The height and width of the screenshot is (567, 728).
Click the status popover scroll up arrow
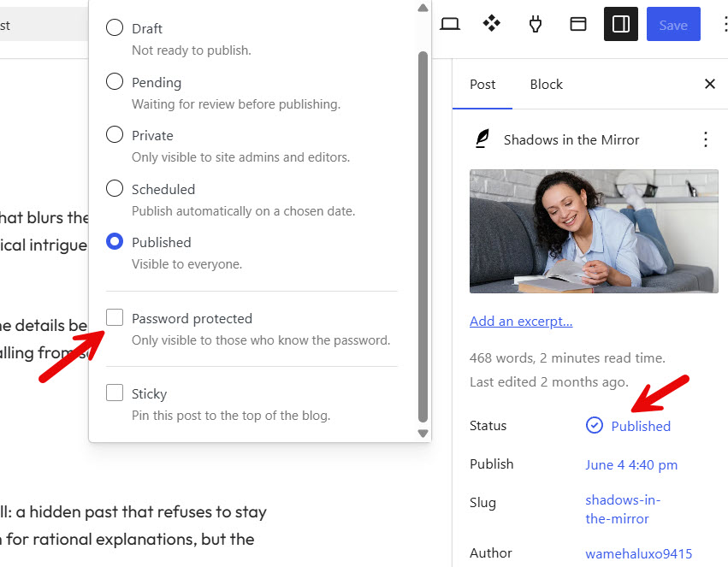click(423, 8)
